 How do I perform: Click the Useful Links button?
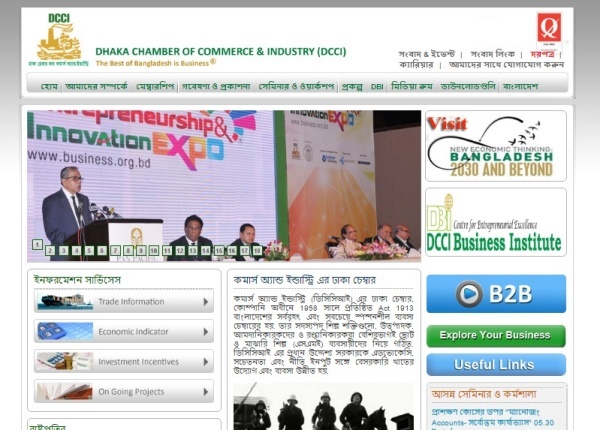tap(495, 365)
